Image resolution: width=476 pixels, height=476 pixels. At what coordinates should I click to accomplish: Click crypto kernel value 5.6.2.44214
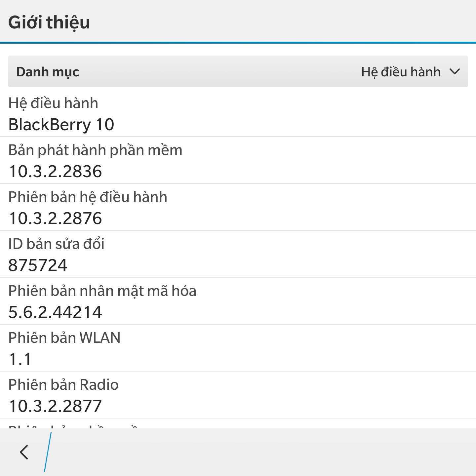pyautogui.click(x=55, y=312)
